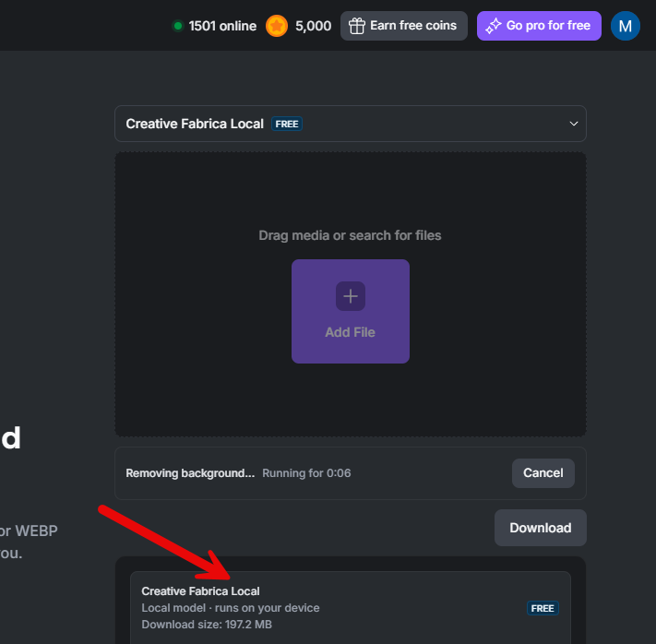The width and height of the screenshot is (656, 644).
Task: Click the orange star coin icon
Action: [x=277, y=26]
